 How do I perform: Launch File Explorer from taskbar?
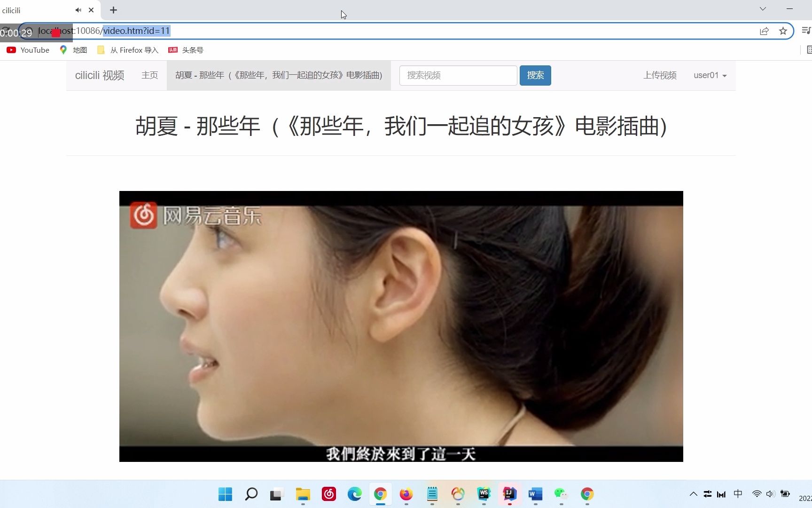point(303,494)
